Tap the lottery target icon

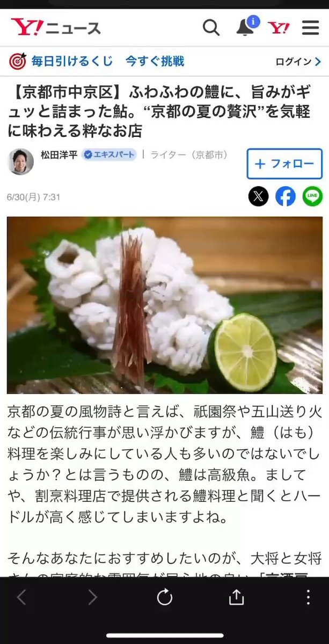(x=17, y=61)
